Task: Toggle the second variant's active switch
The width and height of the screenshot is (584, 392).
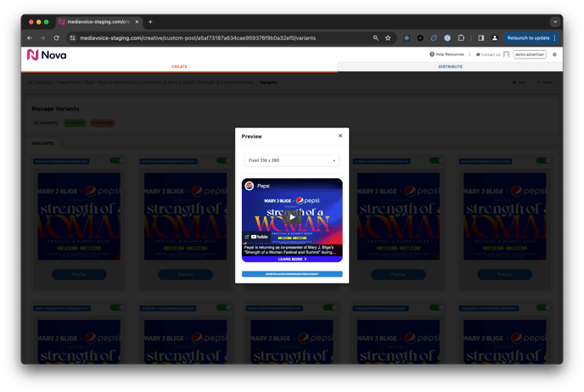Action: click(222, 160)
